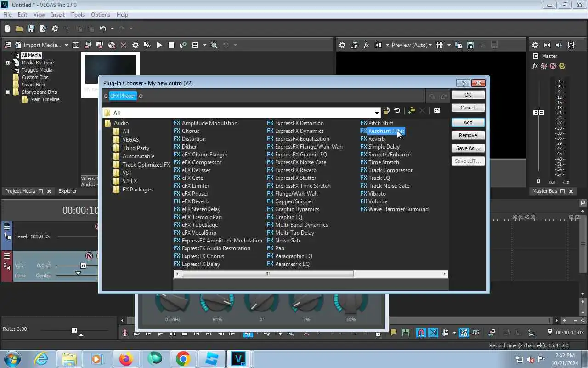The image size is (588, 368).
Task: Open Mixing Console icon in Master Bus
Action: [571, 45]
